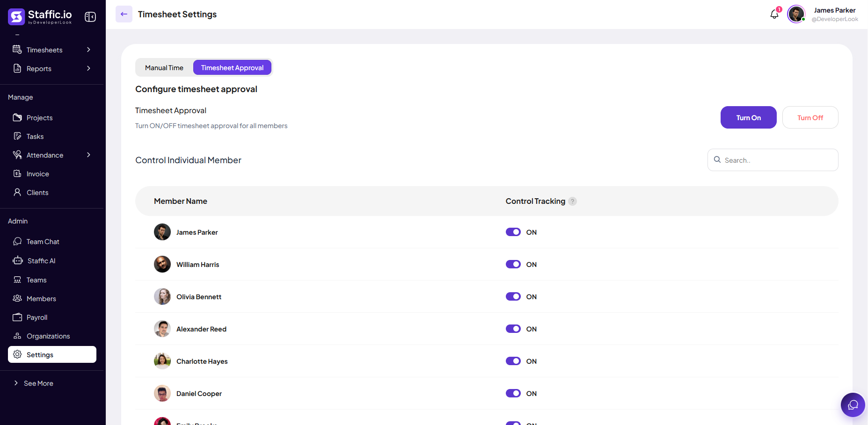Image resolution: width=868 pixels, height=425 pixels.
Task: Turn Off timesheet approval for all
Action: coord(810,117)
